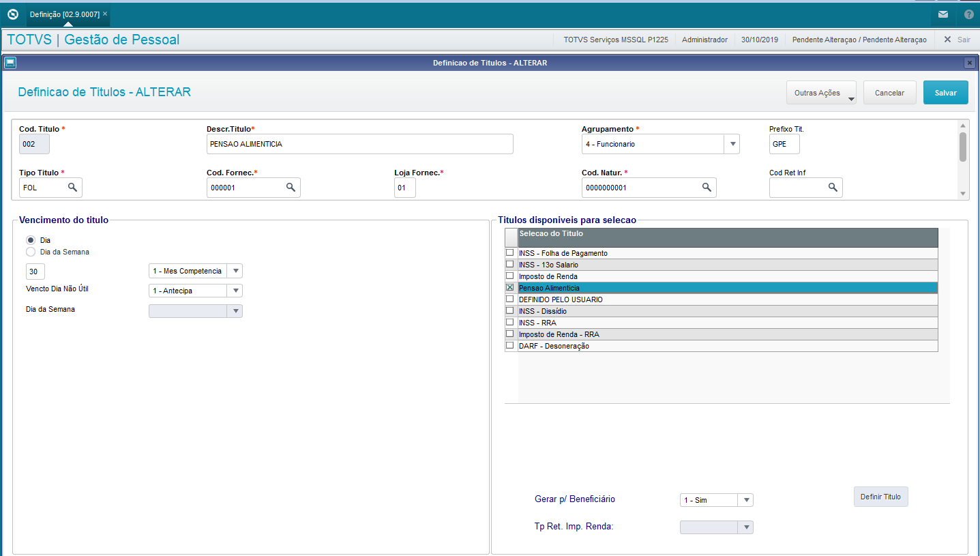Open the Agrupamento dropdown
980x556 pixels.
[x=732, y=144]
